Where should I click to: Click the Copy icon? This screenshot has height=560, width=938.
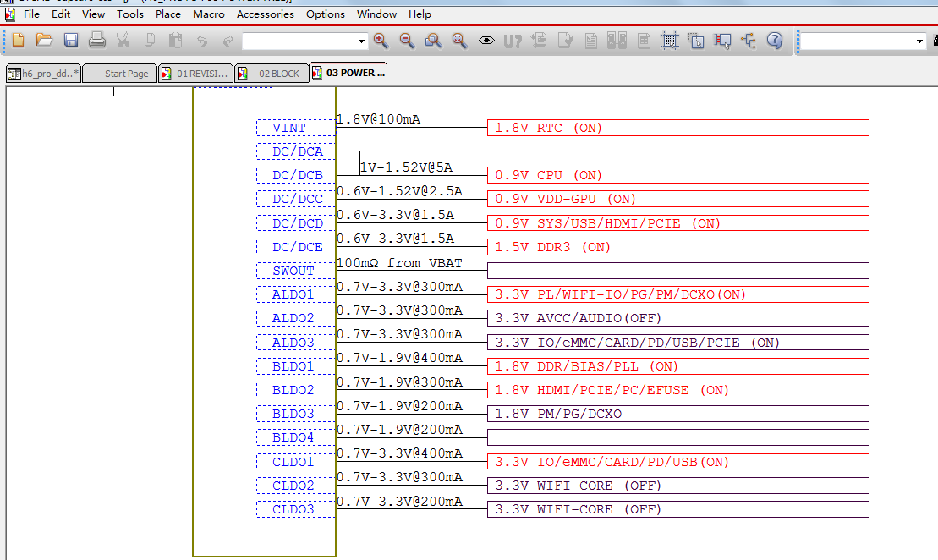[x=150, y=40]
